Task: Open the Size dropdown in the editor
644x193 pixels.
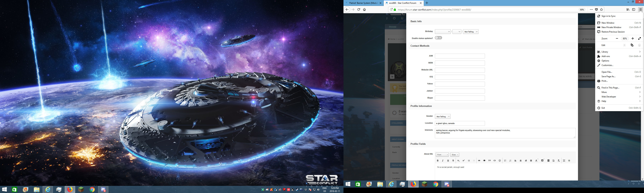Action: (455, 155)
